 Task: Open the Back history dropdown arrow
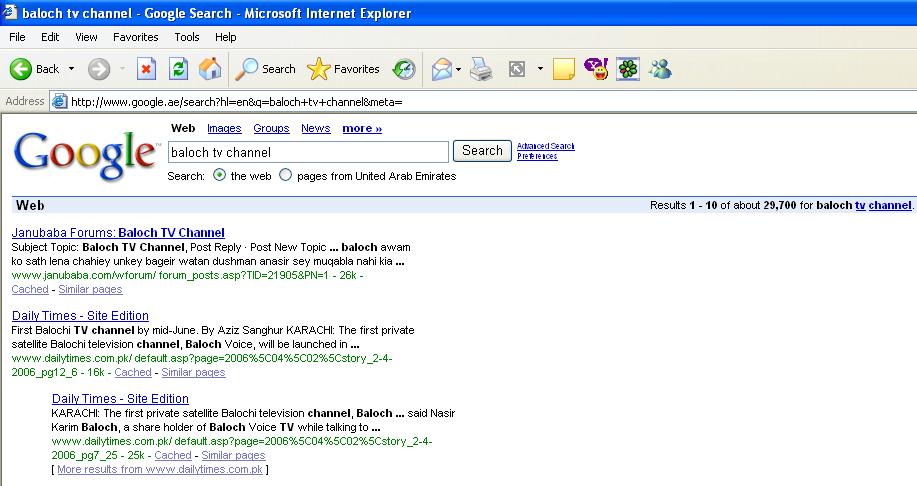click(71, 69)
